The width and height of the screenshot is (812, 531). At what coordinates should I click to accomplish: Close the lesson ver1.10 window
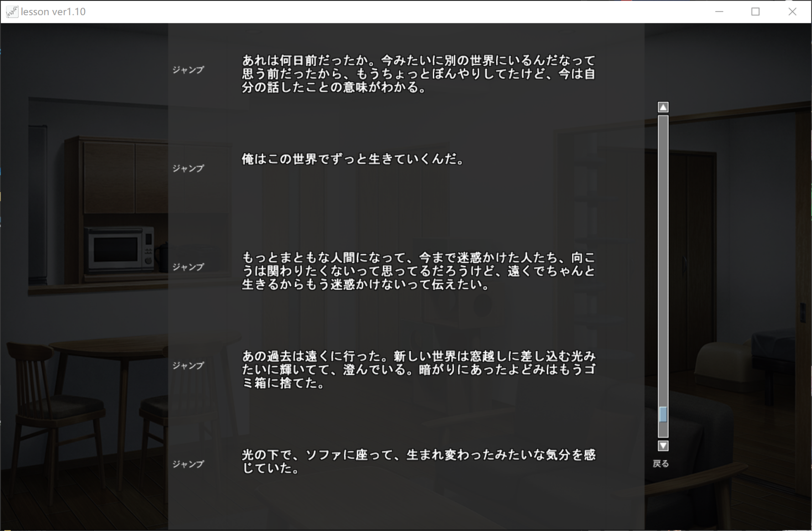(x=792, y=12)
